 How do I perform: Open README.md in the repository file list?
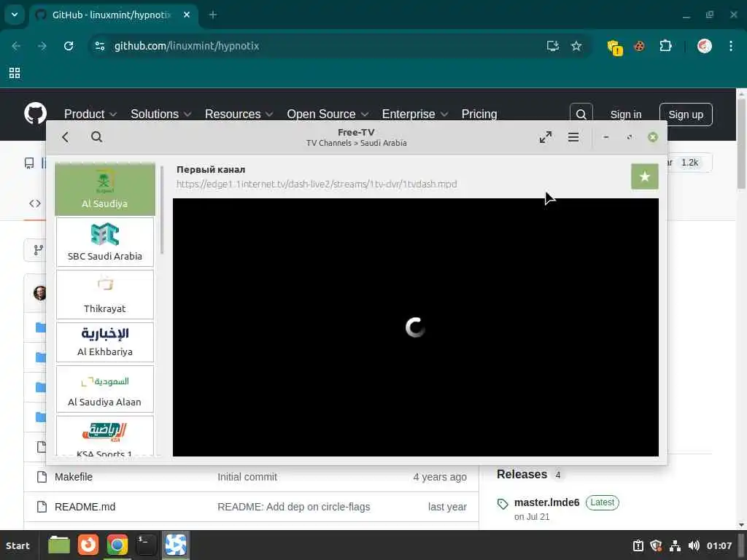click(85, 507)
